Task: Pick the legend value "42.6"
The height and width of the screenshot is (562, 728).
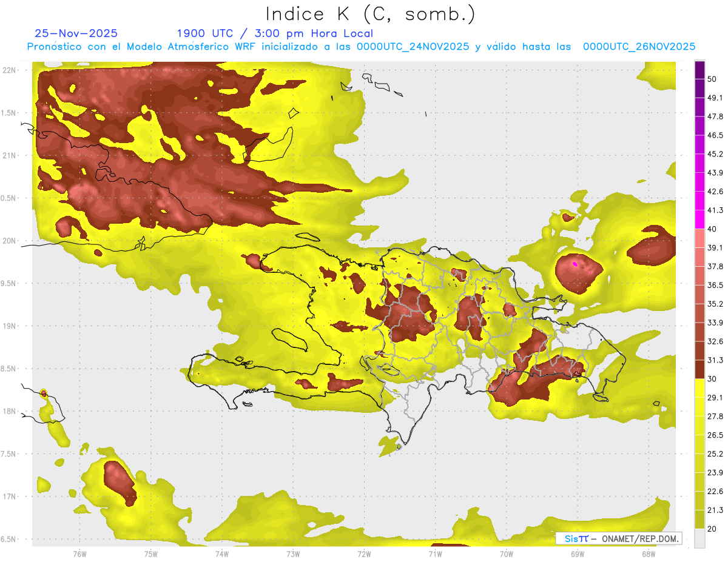Action: [x=715, y=192]
